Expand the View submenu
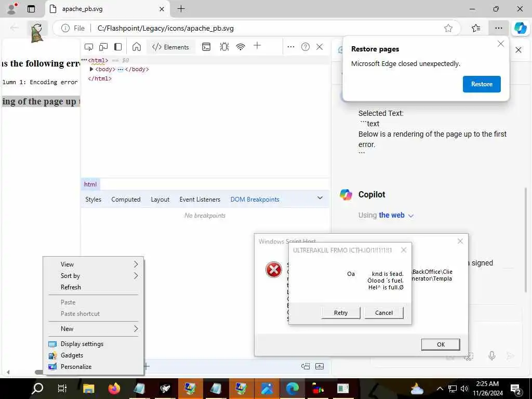The image size is (532, 399). (x=94, y=264)
